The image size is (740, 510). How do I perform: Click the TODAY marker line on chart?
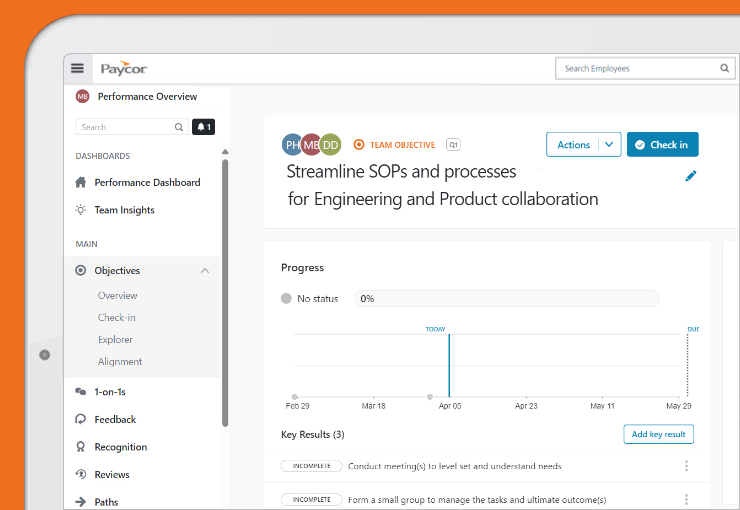pos(449,365)
